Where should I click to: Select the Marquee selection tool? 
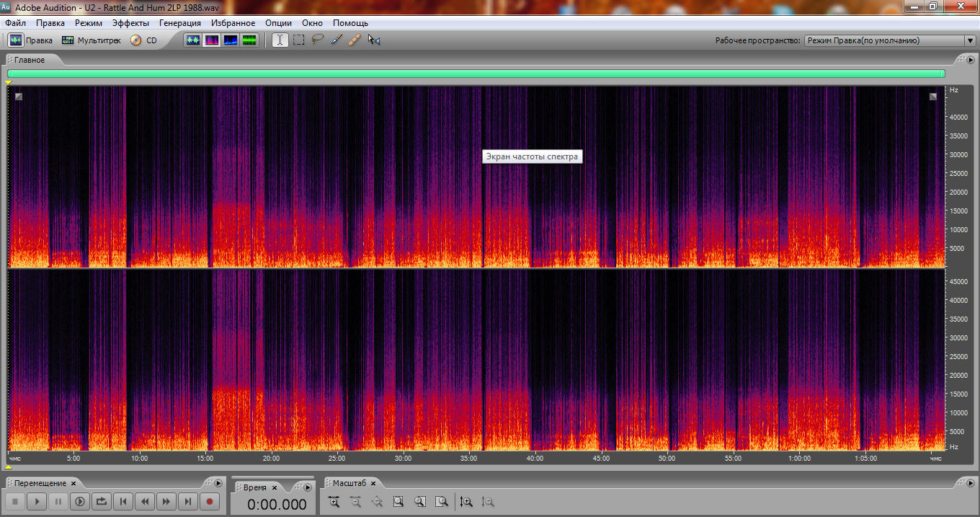[x=298, y=40]
